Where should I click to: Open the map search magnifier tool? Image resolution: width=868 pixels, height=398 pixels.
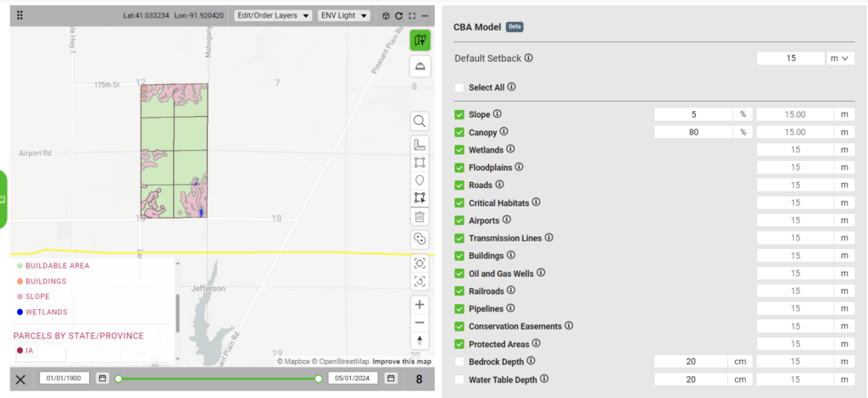[x=420, y=121]
